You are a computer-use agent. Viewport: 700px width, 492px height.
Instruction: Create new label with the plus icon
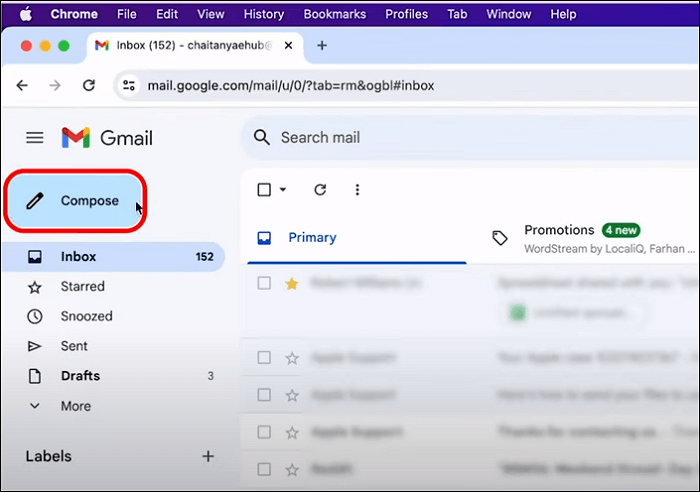point(208,456)
